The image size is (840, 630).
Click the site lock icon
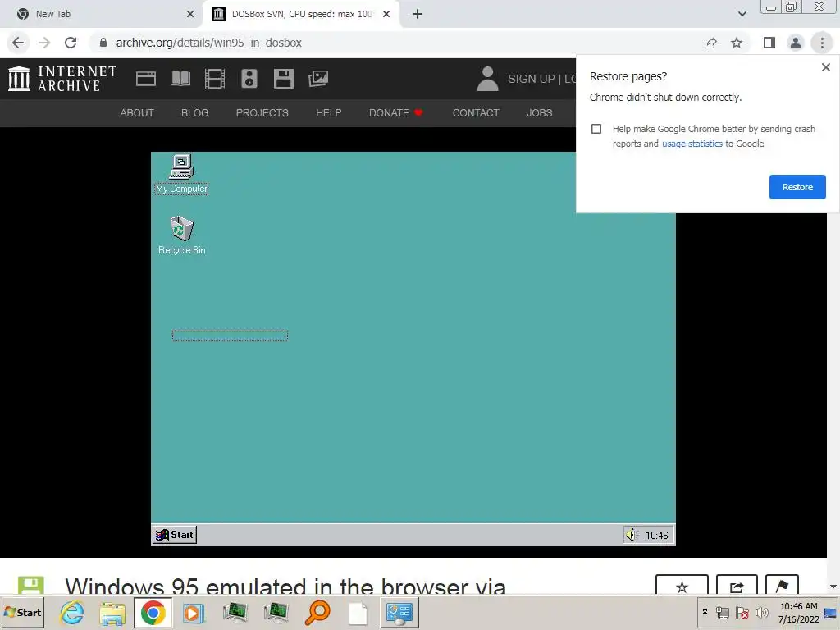point(103,43)
